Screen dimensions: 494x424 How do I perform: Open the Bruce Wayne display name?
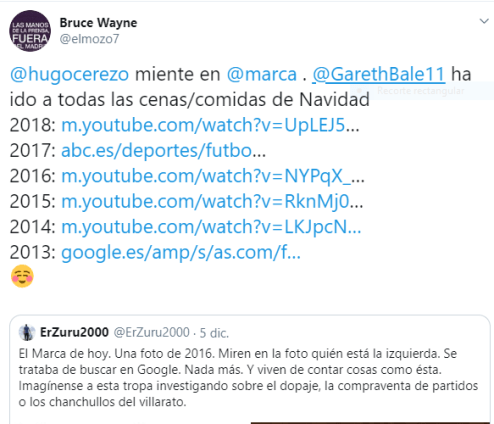98,23
